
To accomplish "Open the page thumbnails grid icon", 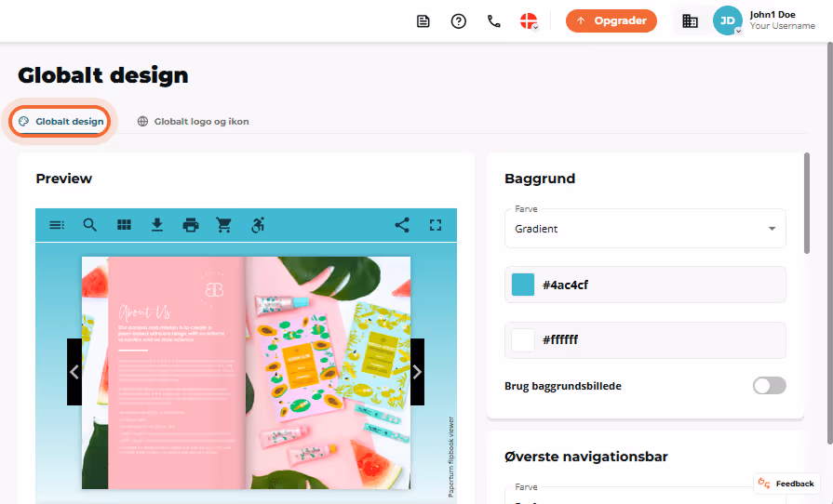I will pos(124,225).
